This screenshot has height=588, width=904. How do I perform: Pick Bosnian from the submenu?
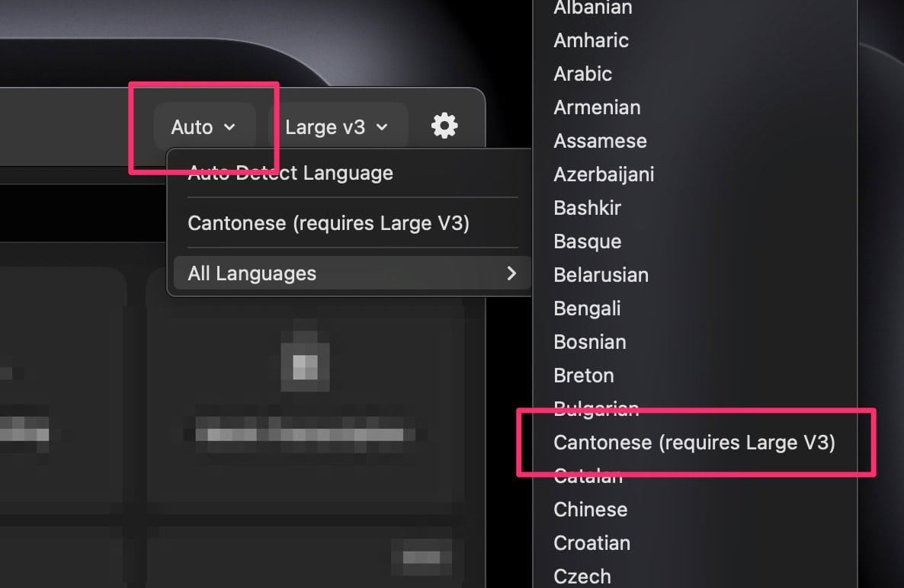click(589, 342)
